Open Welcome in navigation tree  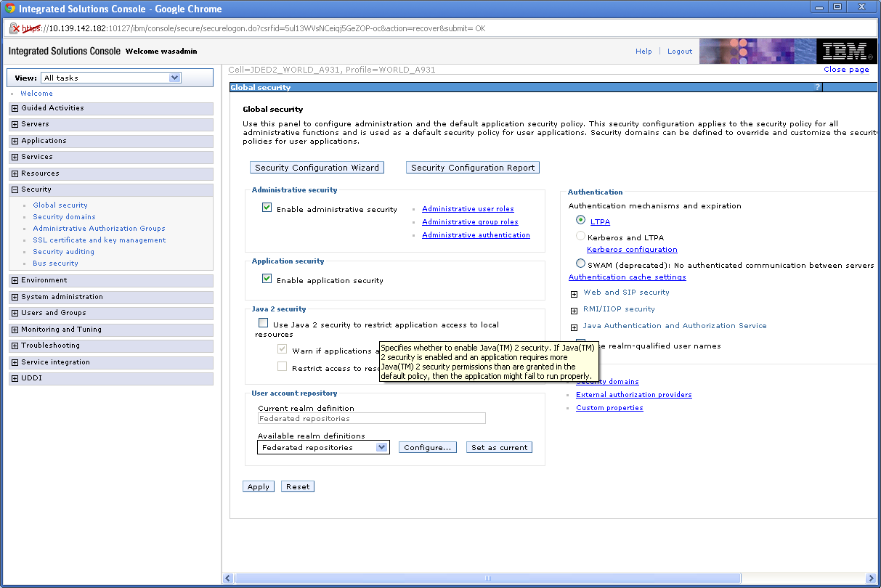[36, 94]
